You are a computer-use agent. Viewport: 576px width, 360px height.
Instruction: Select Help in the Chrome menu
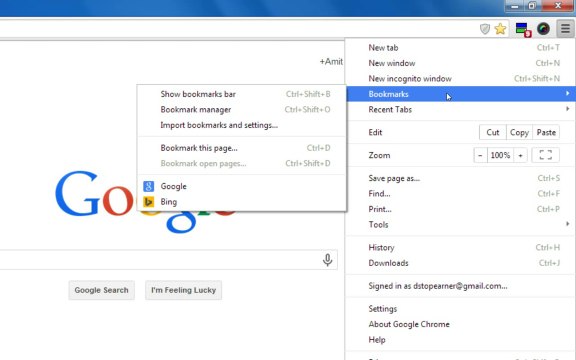coord(460,339)
